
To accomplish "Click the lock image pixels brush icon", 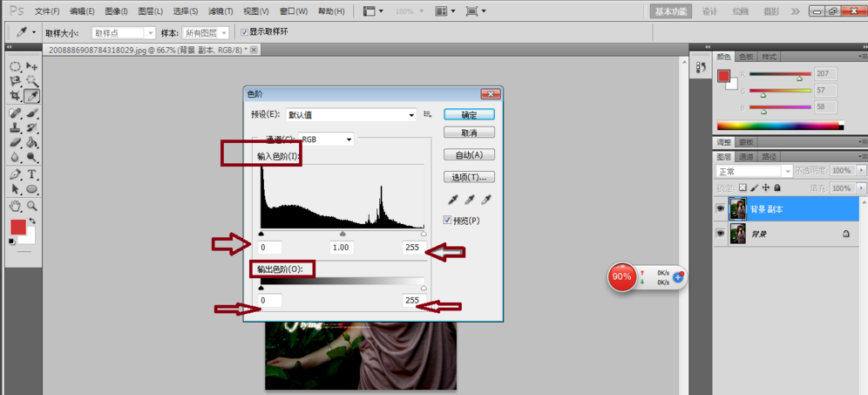I will point(755,187).
